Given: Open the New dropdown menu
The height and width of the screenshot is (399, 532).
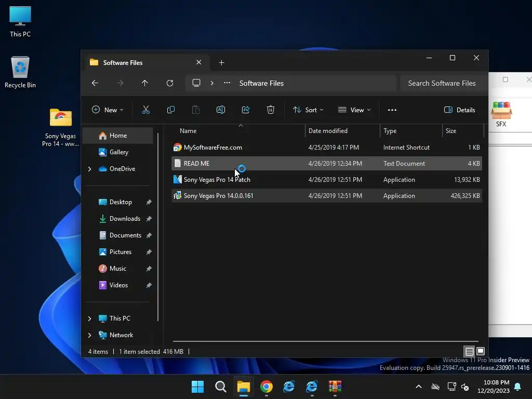Looking at the screenshot, I should click(x=108, y=110).
